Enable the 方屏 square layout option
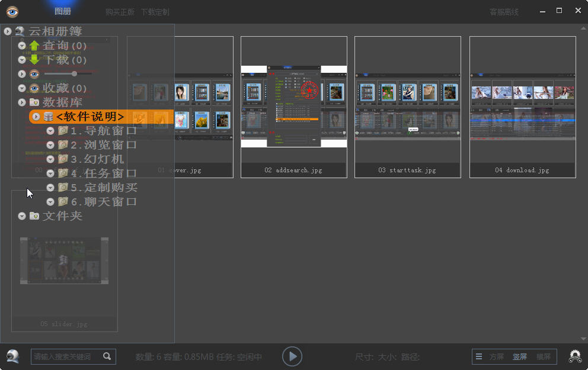 pos(496,356)
